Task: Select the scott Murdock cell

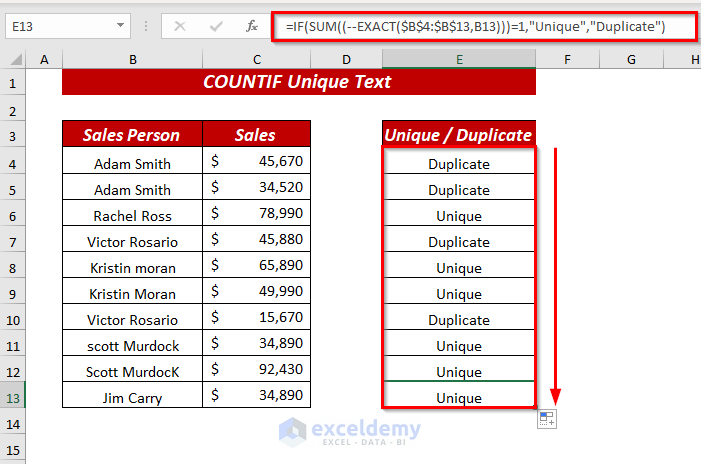Action: pos(132,343)
